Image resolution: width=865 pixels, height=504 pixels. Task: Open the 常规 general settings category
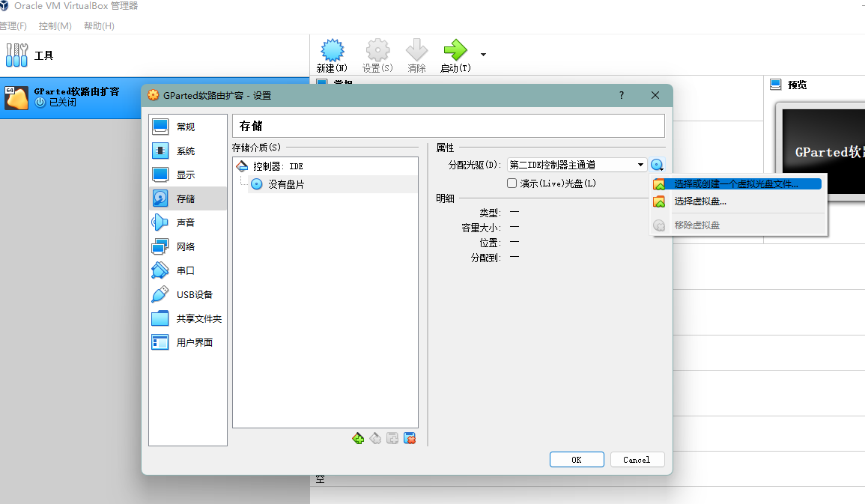coord(187,127)
